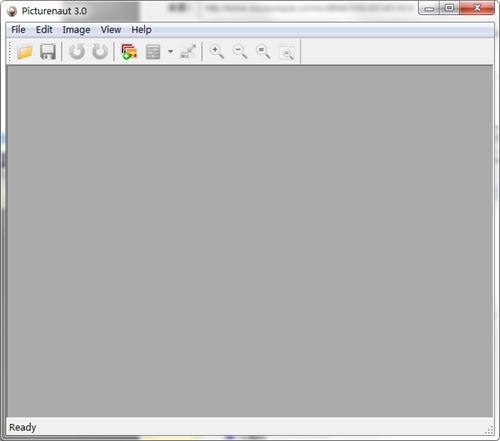Open the Edit menu
Screen dimensions: 500x441
44,30
